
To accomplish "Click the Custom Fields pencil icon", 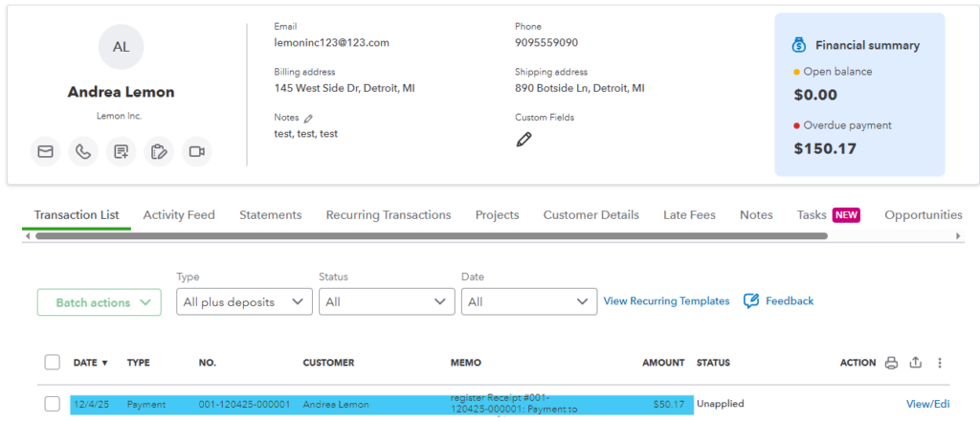I will click(523, 140).
